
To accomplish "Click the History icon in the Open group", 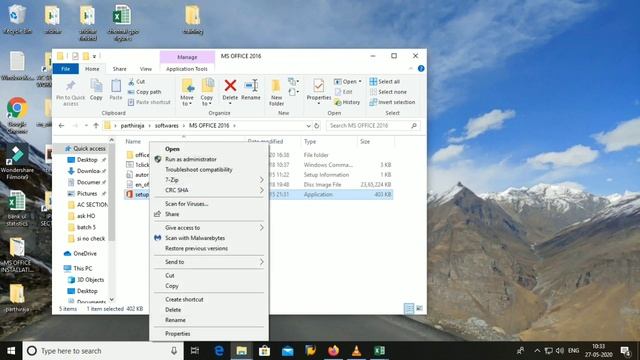I will tap(338, 102).
